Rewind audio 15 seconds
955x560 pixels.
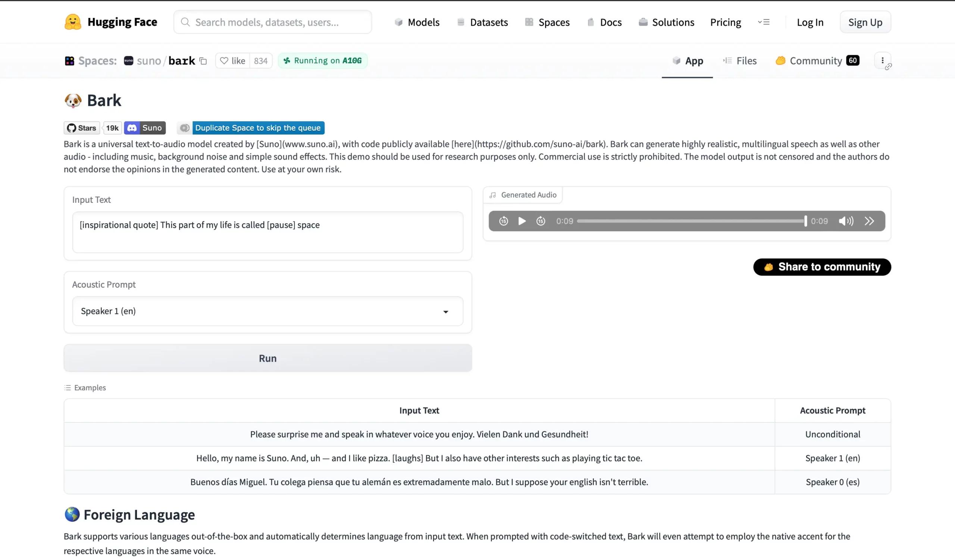point(503,221)
